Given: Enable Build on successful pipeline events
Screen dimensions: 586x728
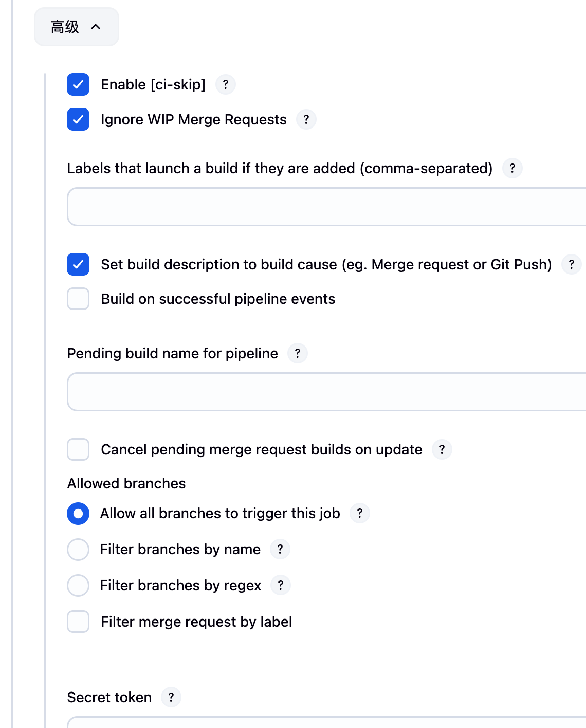Looking at the screenshot, I should (78, 299).
